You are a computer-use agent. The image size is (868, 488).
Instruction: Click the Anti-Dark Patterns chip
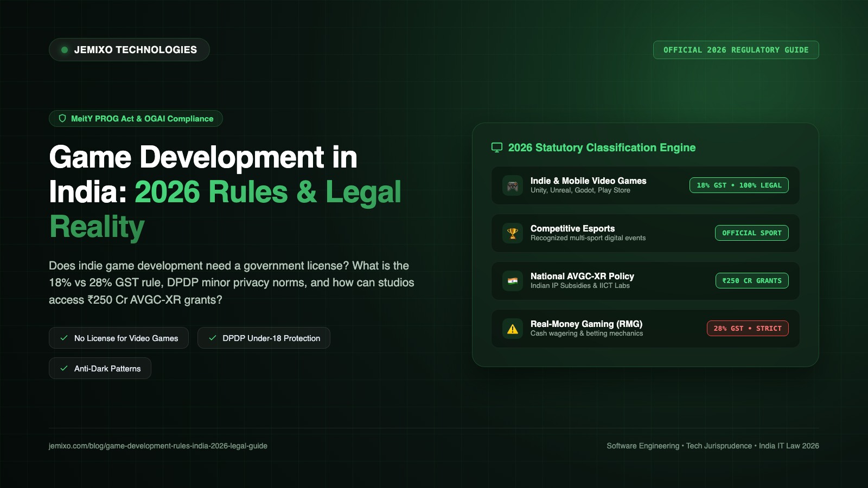[100, 368]
